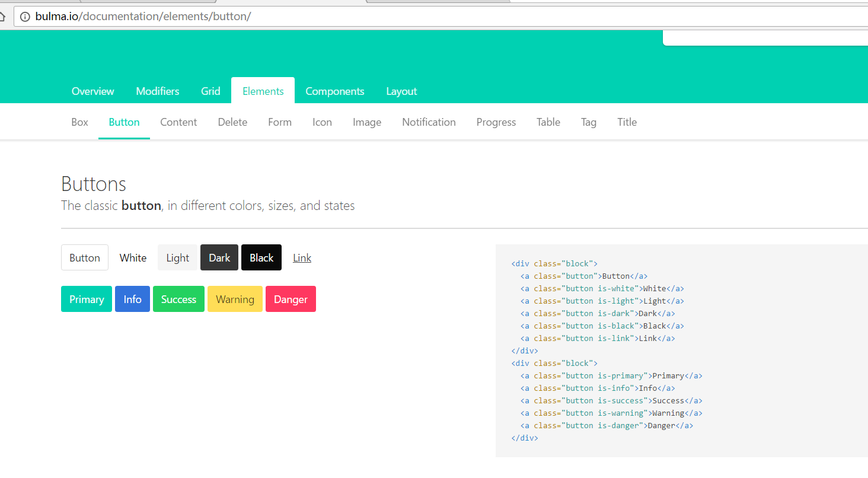The width and height of the screenshot is (868, 478).
Task: Click the subtitle mentioning colors, sizes, and states
Action: pos(208,206)
